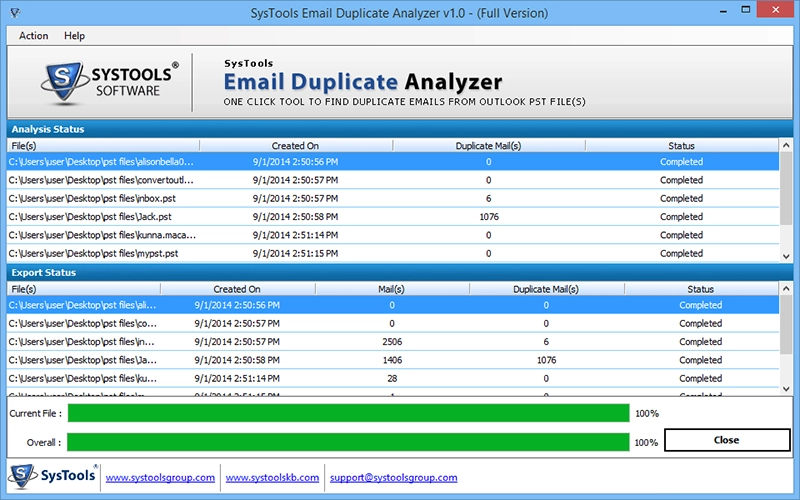800x500 pixels.
Task: Select the inbox.pst row in Analysis Status
Action: click(x=393, y=198)
